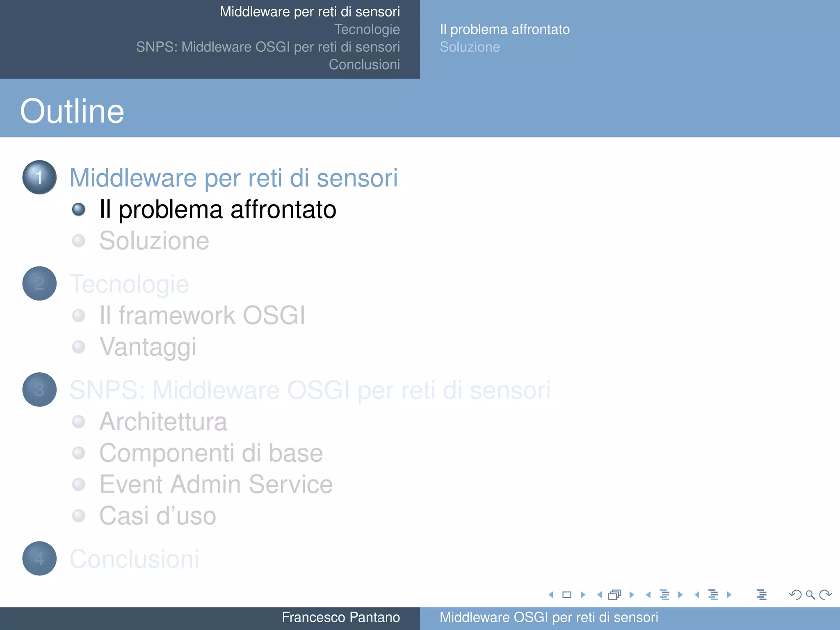Screen dimensions: 840x630
Task: Click the go-forward curved arrow icon
Action: point(825,595)
